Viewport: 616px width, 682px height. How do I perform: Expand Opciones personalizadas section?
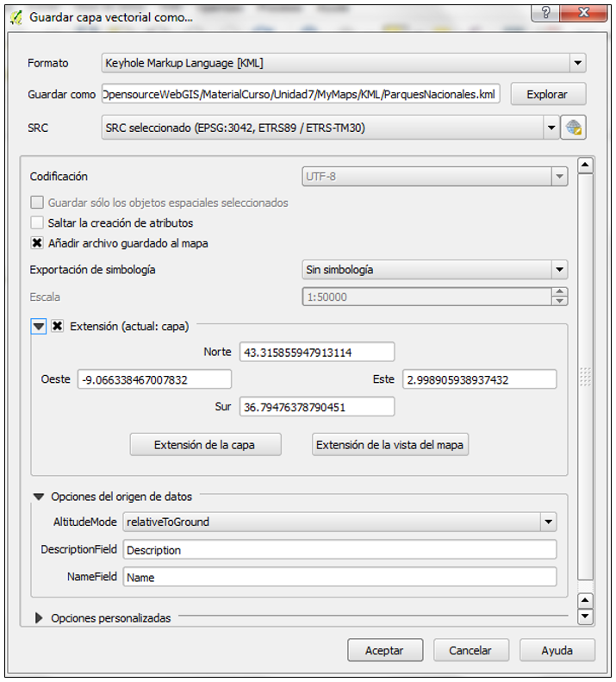(39, 618)
